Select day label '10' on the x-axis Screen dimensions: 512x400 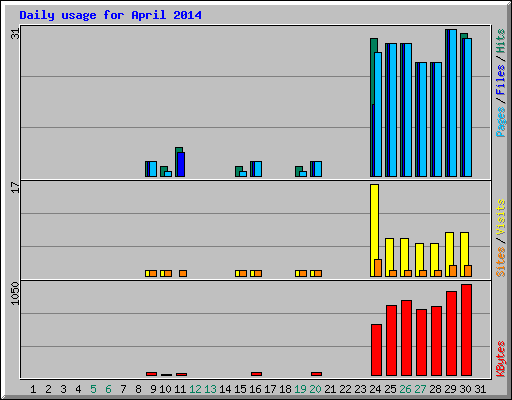165,389
